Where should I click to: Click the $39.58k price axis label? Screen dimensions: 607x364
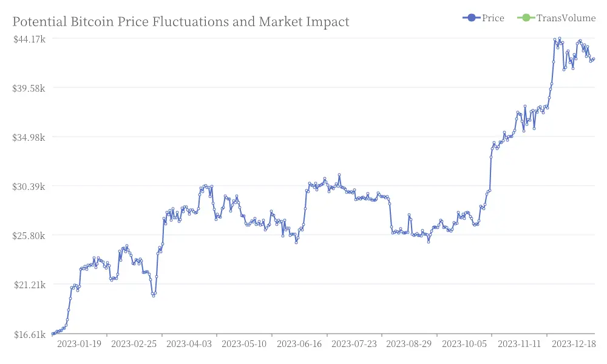coord(29,88)
